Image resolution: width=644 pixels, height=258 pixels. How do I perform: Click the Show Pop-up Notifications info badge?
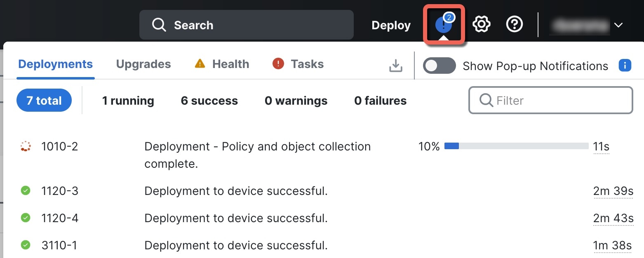[x=625, y=65]
